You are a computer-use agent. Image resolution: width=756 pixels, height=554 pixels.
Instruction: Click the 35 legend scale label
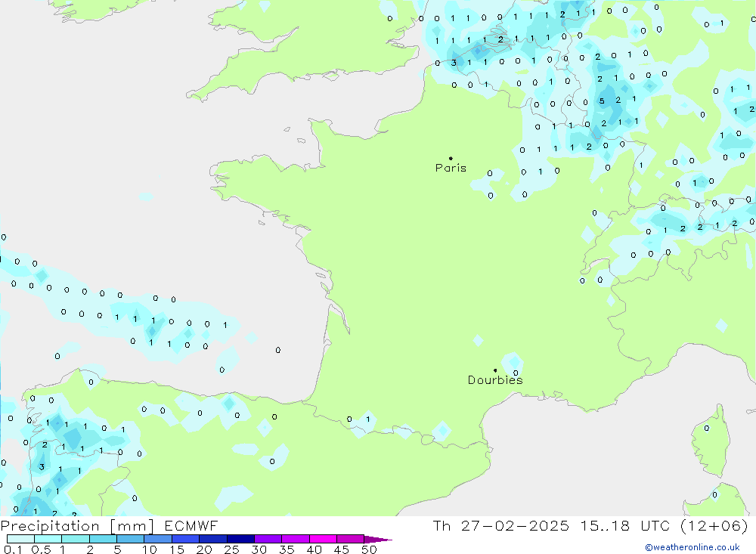287,549
